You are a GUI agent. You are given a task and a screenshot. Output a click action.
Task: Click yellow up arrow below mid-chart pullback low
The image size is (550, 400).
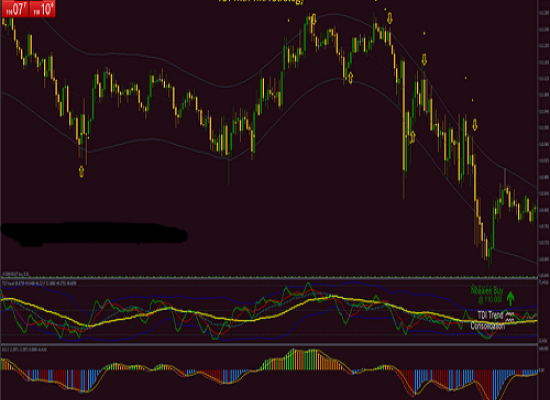(350, 78)
